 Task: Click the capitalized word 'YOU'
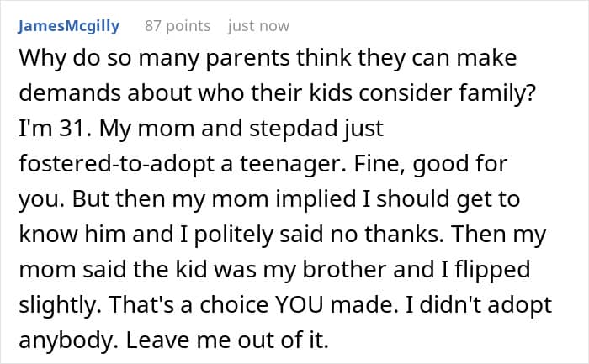tap(299, 305)
